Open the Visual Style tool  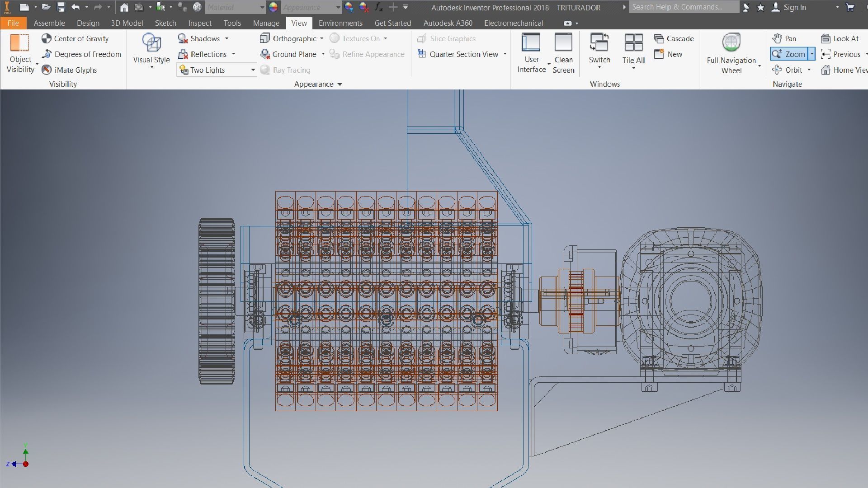pyautogui.click(x=151, y=43)
